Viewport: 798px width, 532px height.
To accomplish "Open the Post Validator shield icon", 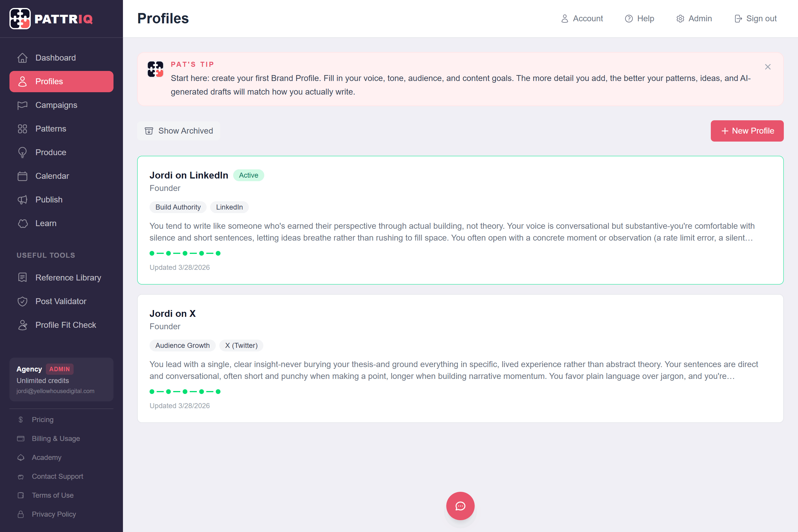I will [x=22, y=301].
